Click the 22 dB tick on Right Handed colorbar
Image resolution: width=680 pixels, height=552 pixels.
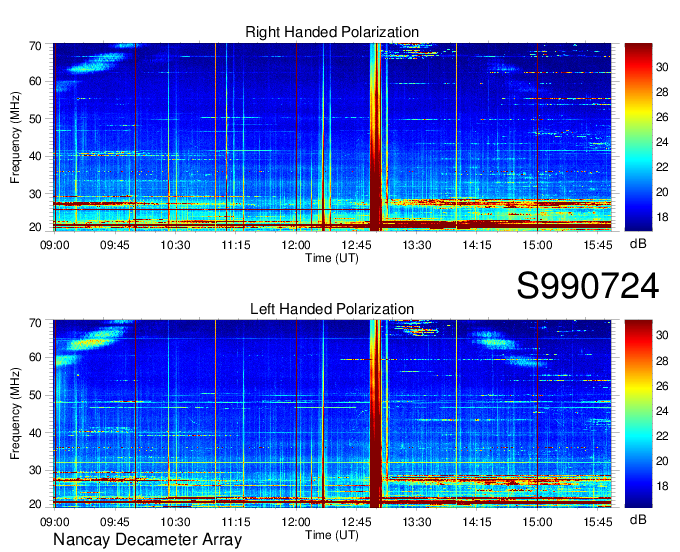pos(662,167)
